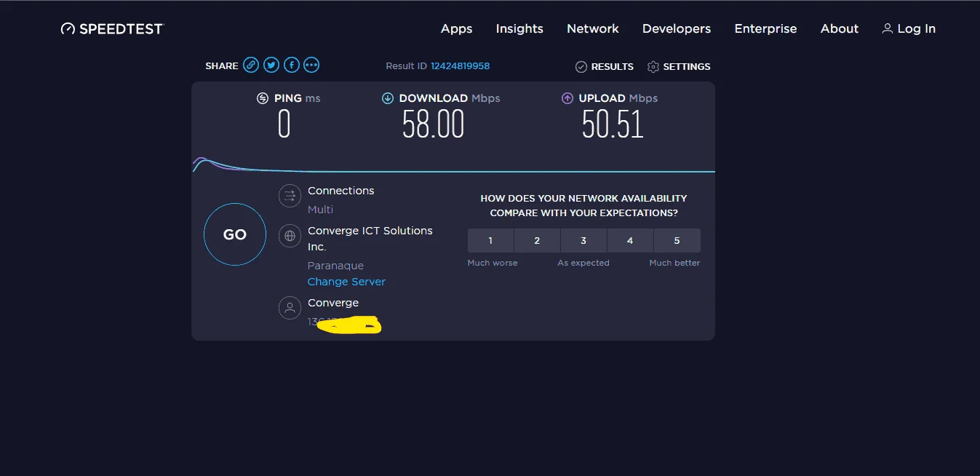Click the Connections label text
Screen dimensions: 980x476
click(x=341, y=191)
